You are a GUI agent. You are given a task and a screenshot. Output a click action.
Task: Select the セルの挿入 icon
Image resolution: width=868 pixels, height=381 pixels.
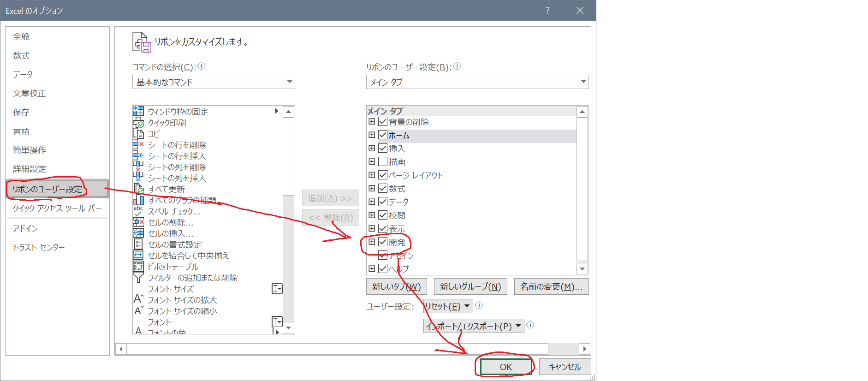pyautogui.click(x=138, y=233)
